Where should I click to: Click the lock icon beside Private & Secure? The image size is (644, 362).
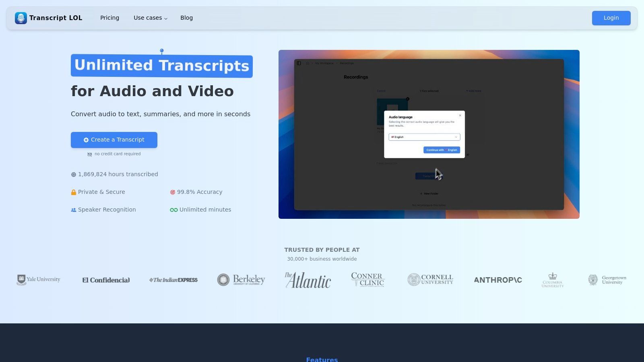click(x=74, y=192)
